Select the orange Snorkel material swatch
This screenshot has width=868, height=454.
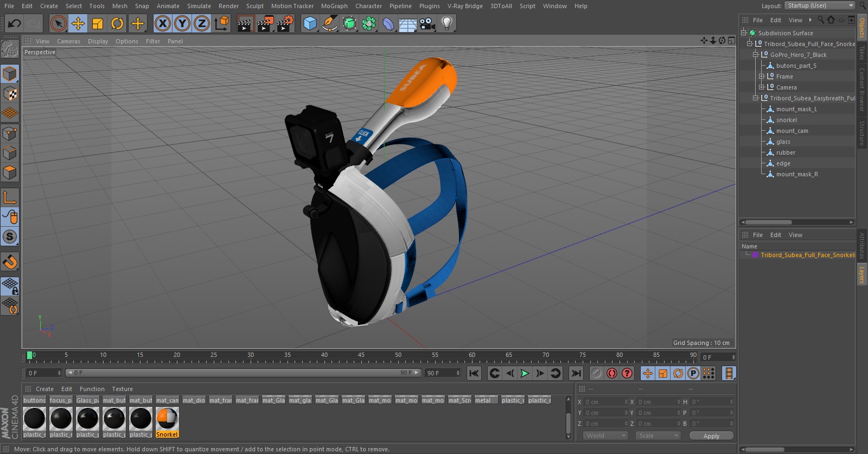pos(167,420)
